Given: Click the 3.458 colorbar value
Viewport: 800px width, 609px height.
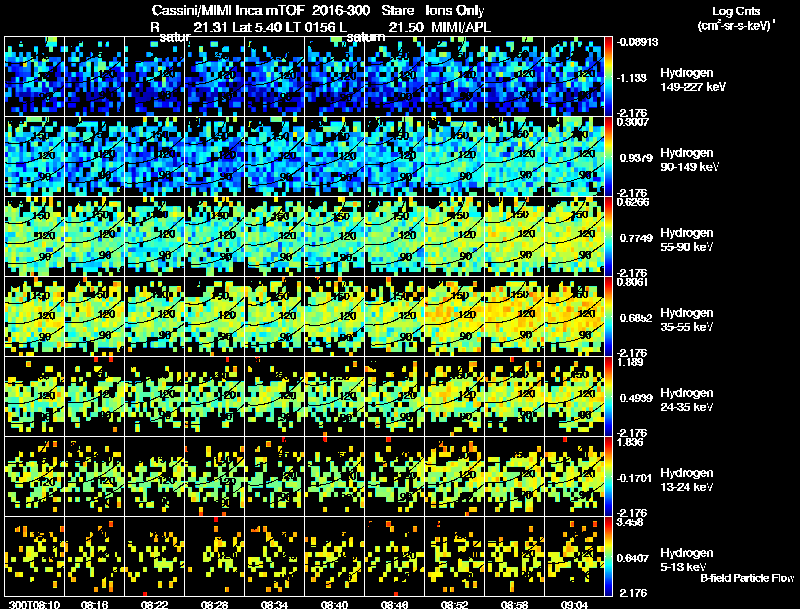Looking at the screenshot, I should click(630, 522).
